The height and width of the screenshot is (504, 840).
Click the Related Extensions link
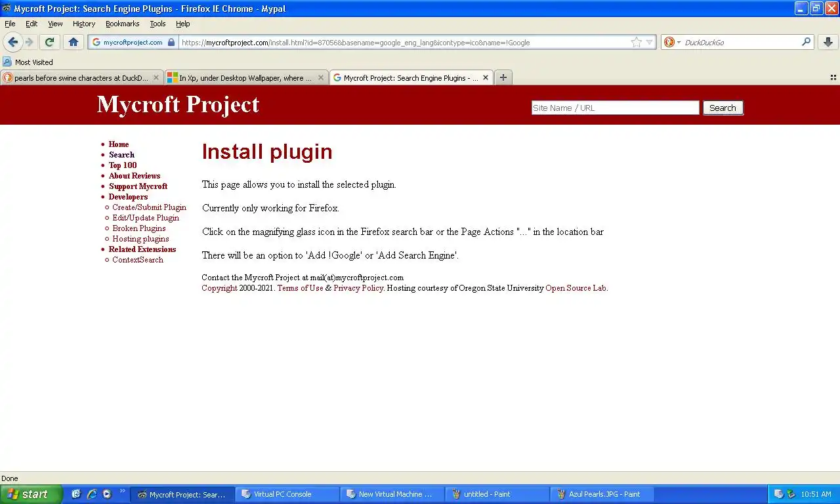point(142,249)
